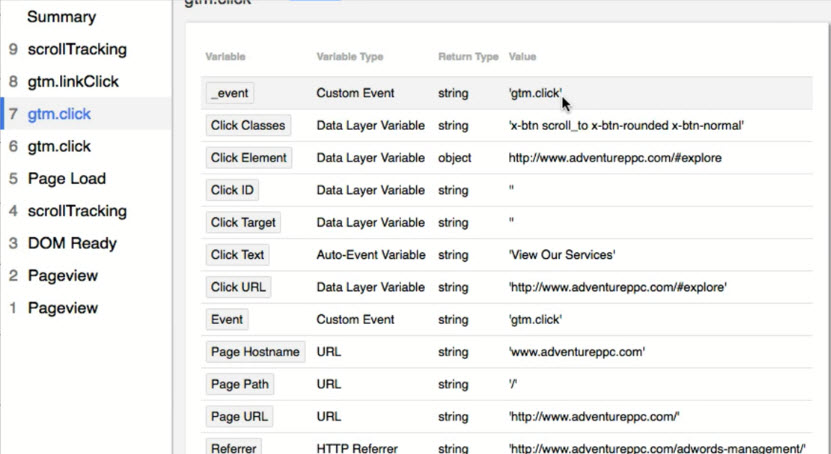Select event 2 Pageview
This screenshot has height=454, width=831.
[62, 275]
